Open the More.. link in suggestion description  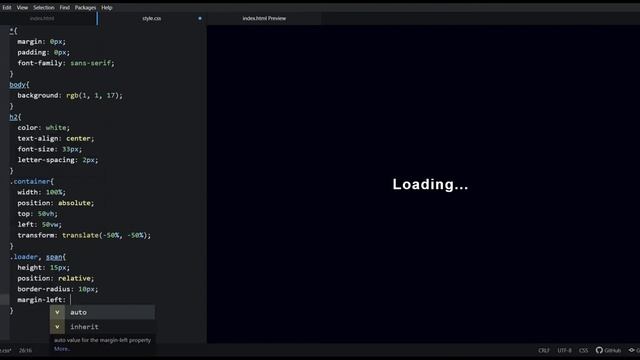[x=62, y=349]
